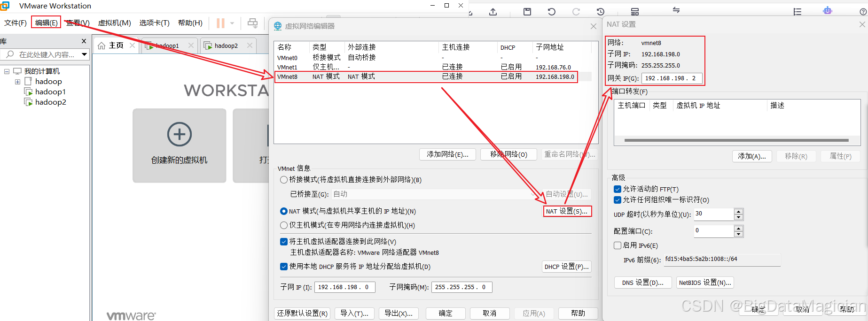Open the 编辑(E) menu
This screenshot has height=321, width=868.
tap(46, 23)
